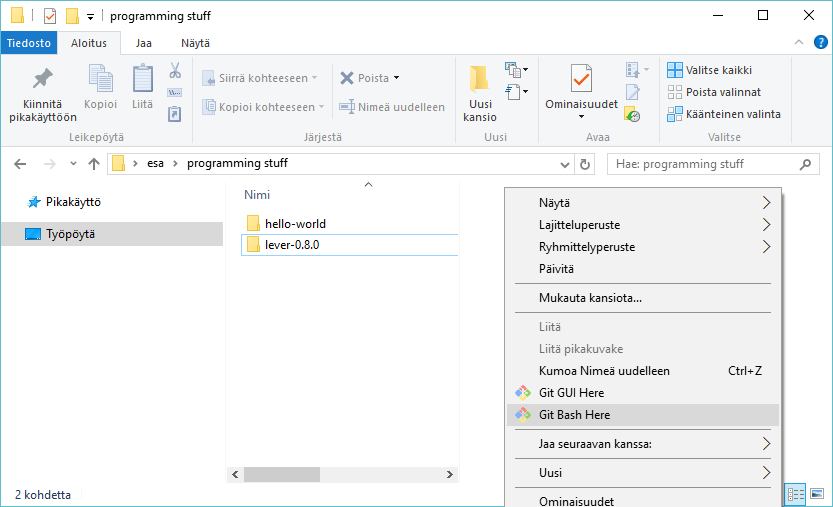Click the Kiinnitä pikakäyttöön pin icon
This screenshot has height=507, width=833.
tap(42, 79)
